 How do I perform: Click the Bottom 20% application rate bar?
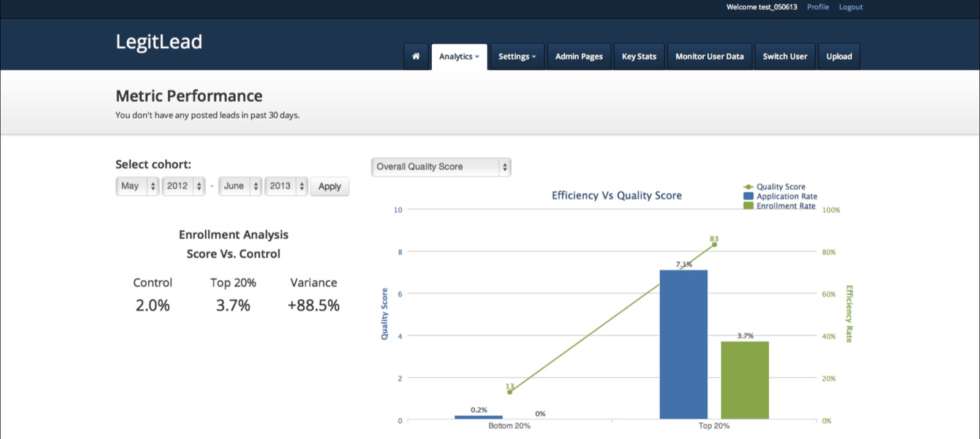pos(478,418)
